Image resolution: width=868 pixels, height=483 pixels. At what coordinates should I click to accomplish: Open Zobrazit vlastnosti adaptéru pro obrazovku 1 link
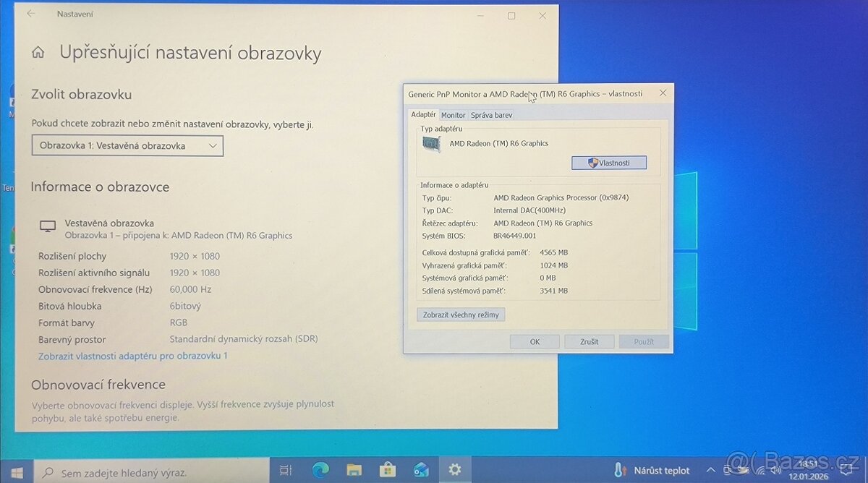132,356
